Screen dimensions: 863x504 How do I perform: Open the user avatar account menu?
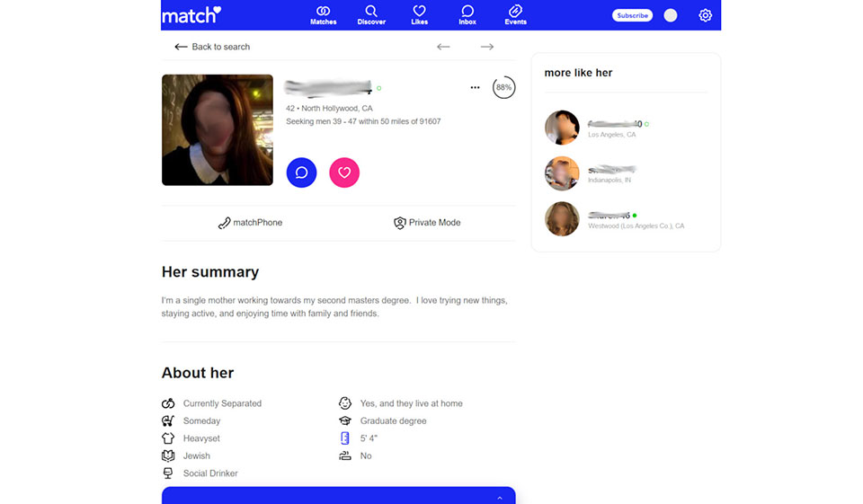click(670, 15)
